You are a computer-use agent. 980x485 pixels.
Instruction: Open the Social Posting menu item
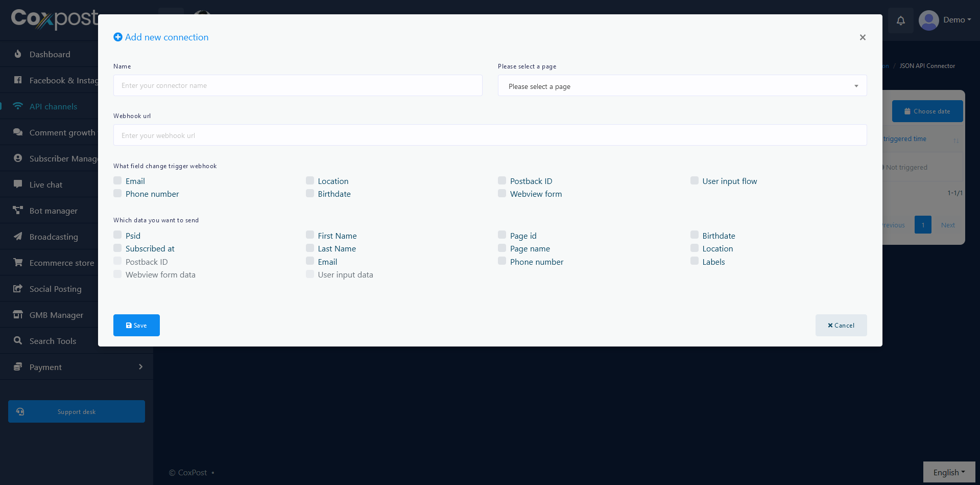point(55,289)
